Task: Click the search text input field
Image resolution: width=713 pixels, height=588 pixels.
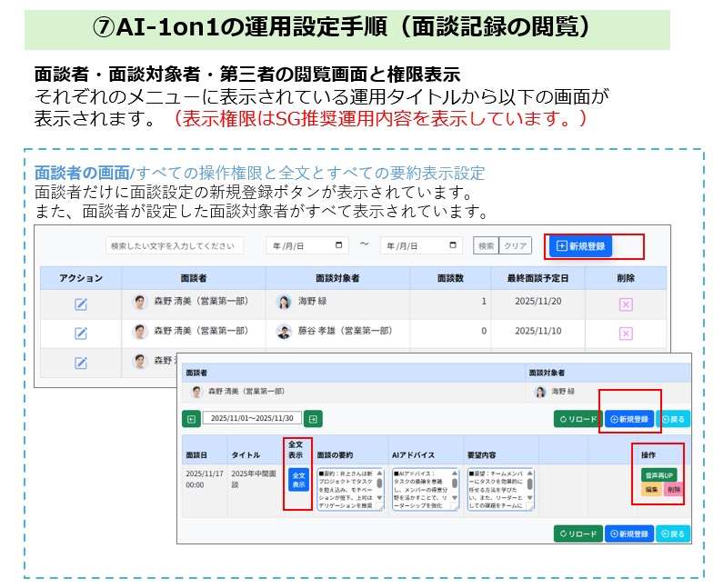Action: tap(175, 246)
